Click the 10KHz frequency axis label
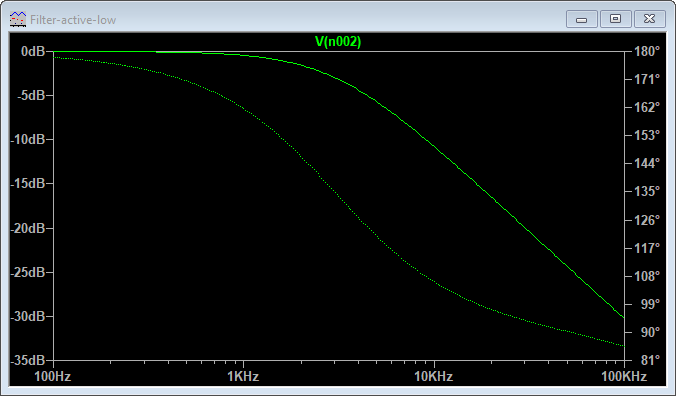 [x=434, y=376]
